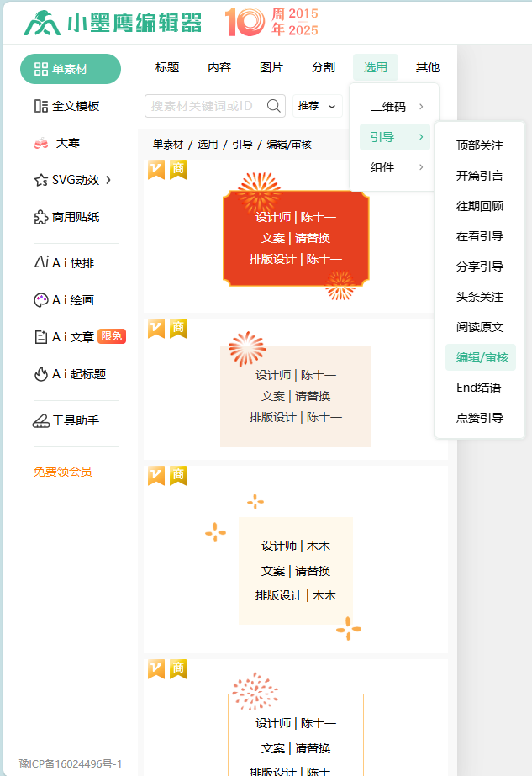
Task: Click the 豫ICP备16024496号-1 link
Action: click(71, 763)
